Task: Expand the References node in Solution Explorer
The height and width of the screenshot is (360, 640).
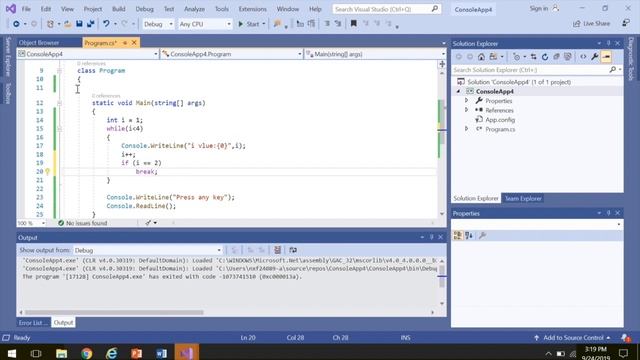Action: tap(467, 110)
